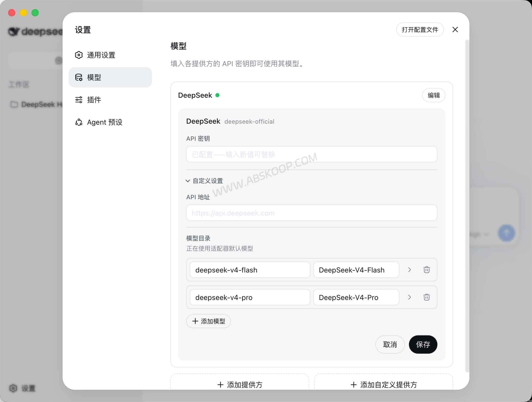Click the red macOS close window button
This screenshot has width=532, height=402.
point(12,13)
